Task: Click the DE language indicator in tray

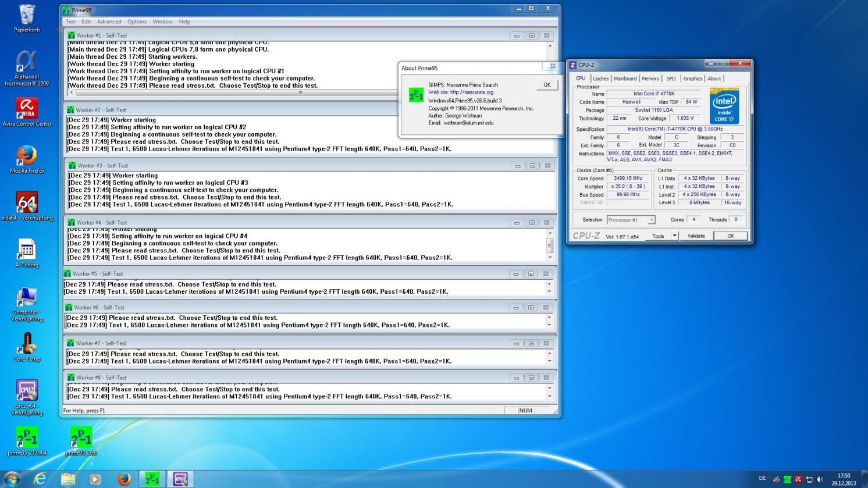Action: [762, 479]
